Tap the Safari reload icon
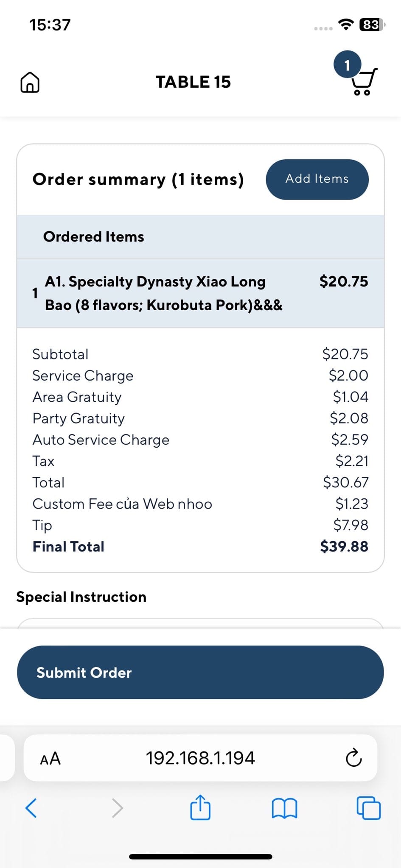Viewport: 401px width, 868px height. [353, 758]
